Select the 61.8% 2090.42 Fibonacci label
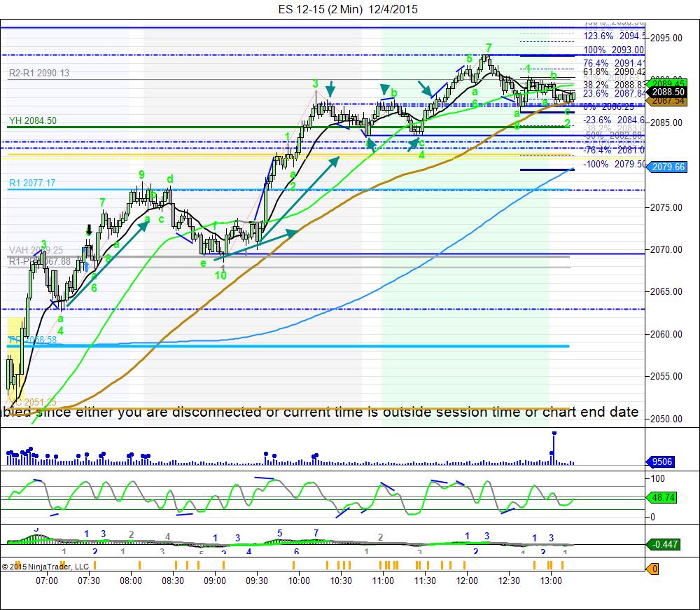The width and height of the screenshot is (700, 610). click(614, 71)
